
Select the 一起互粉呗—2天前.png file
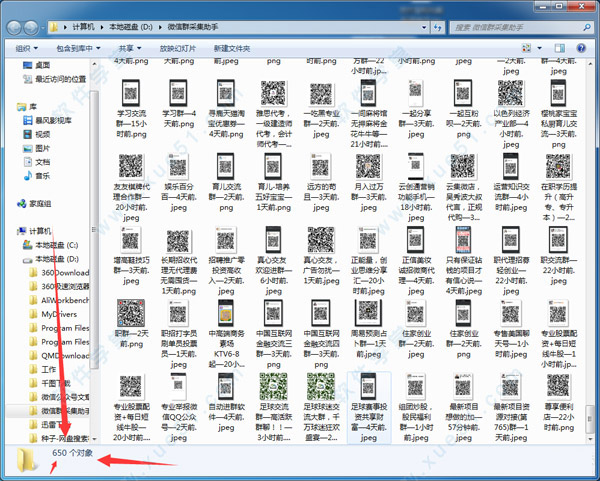463,109
